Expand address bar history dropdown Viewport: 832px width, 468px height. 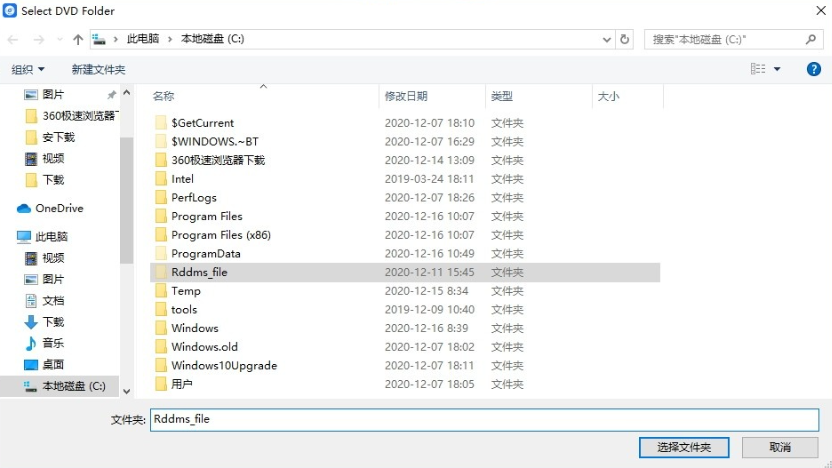[606, 39]
